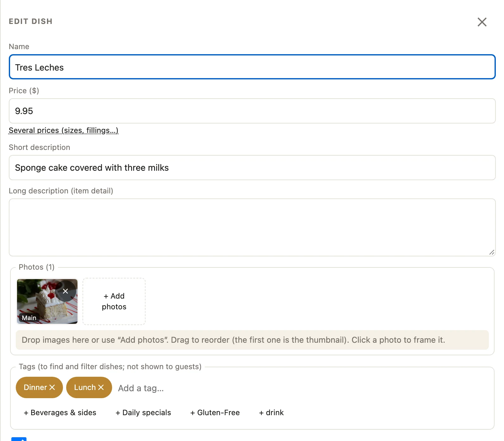Click the Photos (1) section label
This screenshot has width=504, height=441.
(37, 267)
